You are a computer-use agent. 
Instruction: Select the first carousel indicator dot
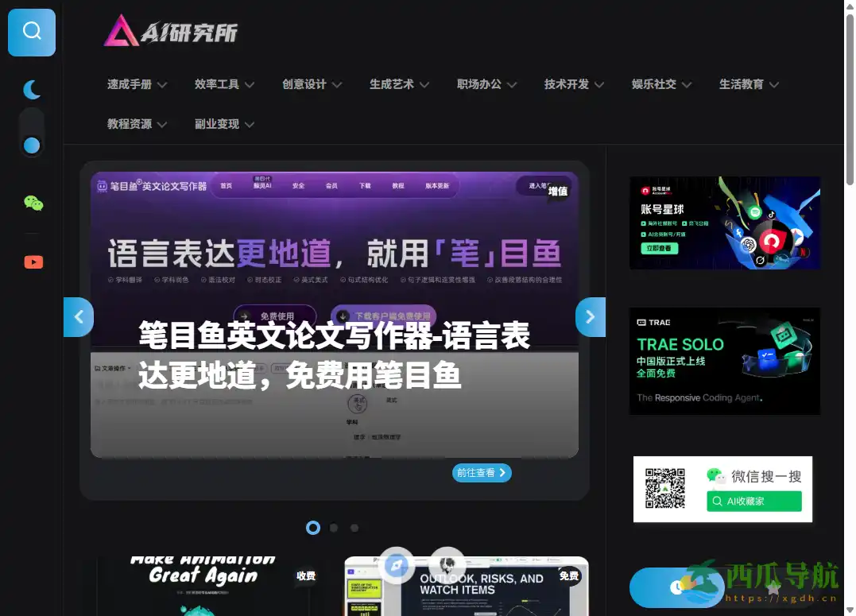(x=312, y=528)
